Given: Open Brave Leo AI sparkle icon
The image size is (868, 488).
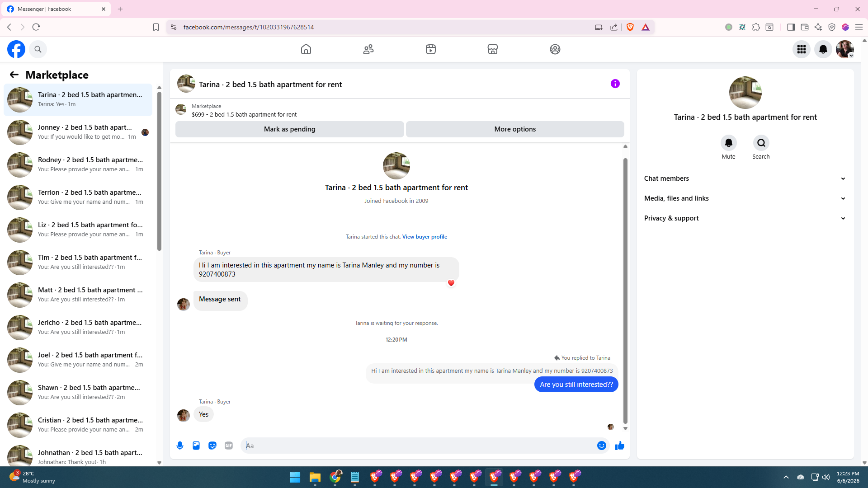Looking at the screenshot, I should 818,27.
